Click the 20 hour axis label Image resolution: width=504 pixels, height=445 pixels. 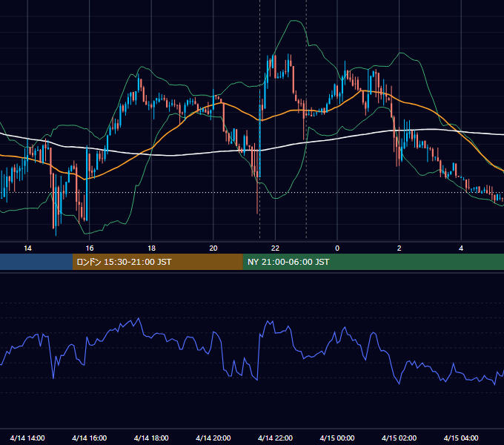tap(213, 248)
